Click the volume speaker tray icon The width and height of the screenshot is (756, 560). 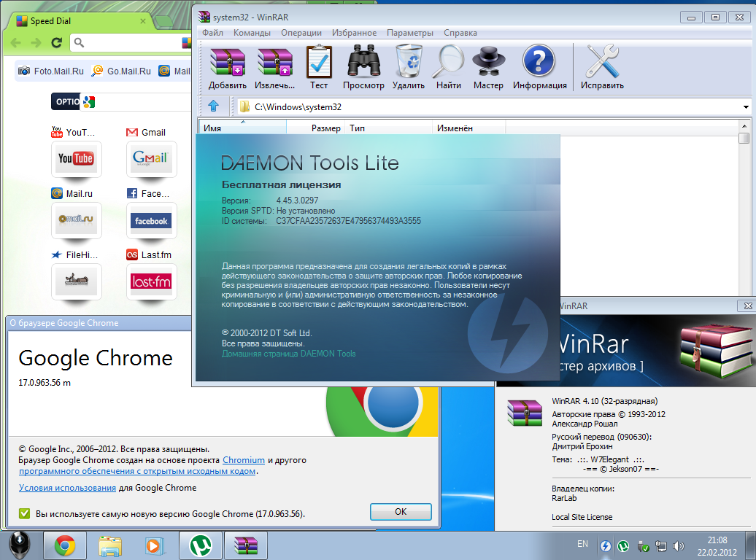tap(679, 546)
